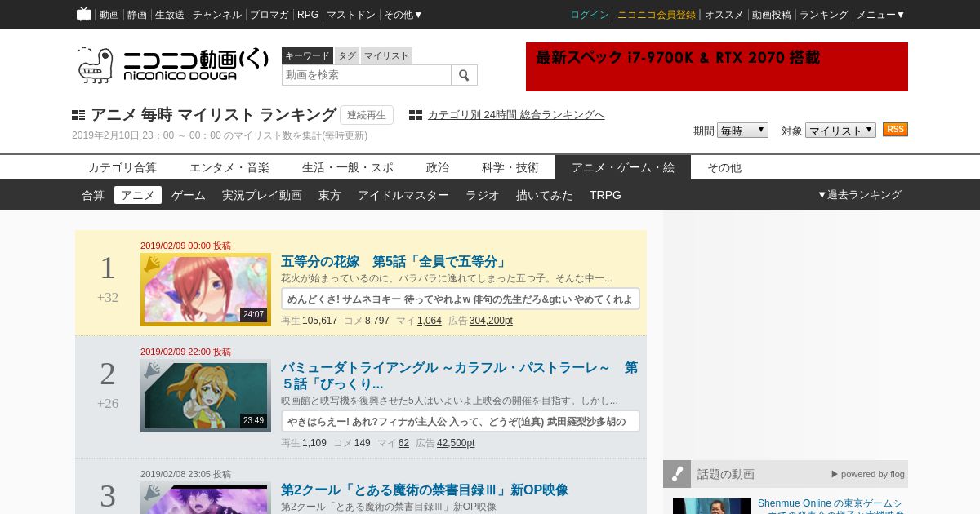Click rank 1 ad points 304,200pt

(x=491, y=321)
